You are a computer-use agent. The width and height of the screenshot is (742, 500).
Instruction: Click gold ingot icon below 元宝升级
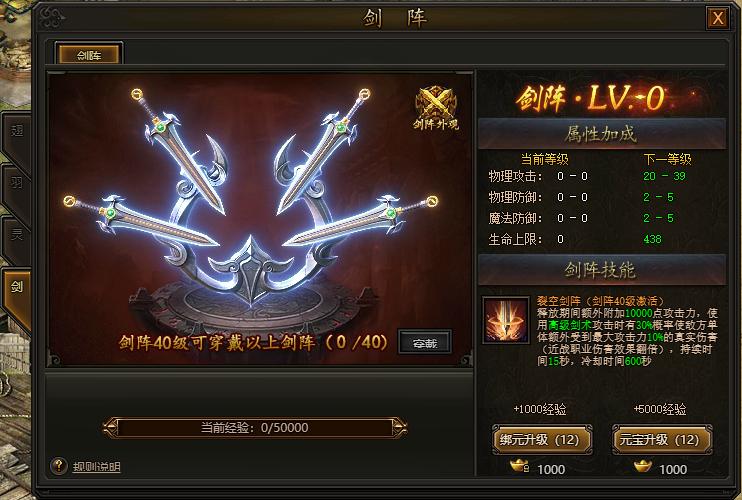coord(642,466)
